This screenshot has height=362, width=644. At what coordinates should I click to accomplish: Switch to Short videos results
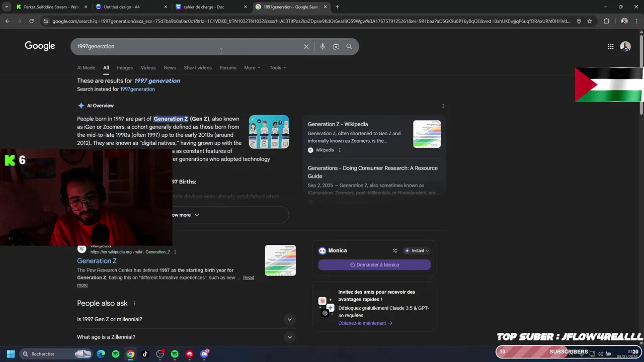[198, 68]
